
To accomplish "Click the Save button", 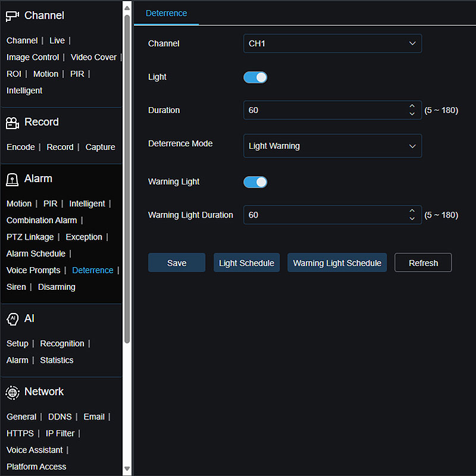I will (x=177, y=263).
